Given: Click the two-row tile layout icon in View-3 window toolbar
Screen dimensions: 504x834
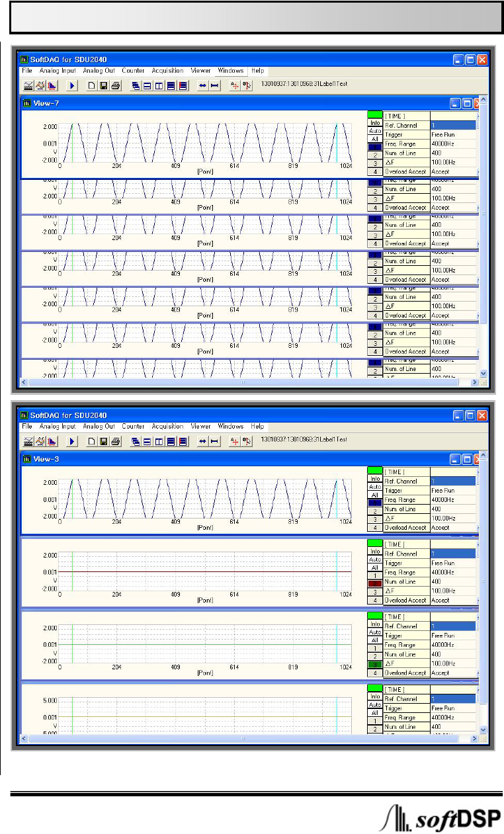Looking at the screenshot, I should click(x=147, y=440).
